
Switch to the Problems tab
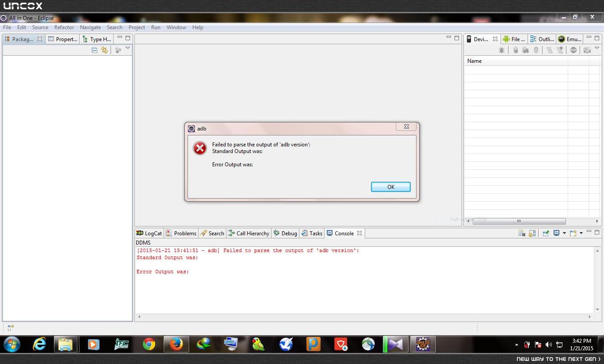click(181, 233)
